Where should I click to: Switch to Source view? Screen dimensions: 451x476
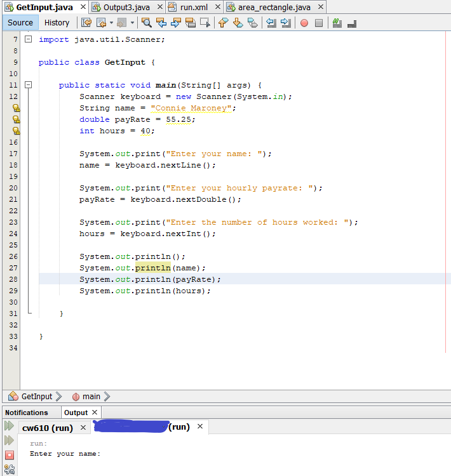tap(20, 23)
